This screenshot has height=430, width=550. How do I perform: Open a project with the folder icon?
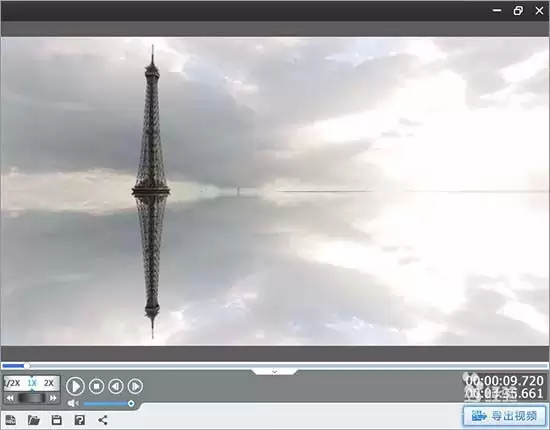pos(34,420)
